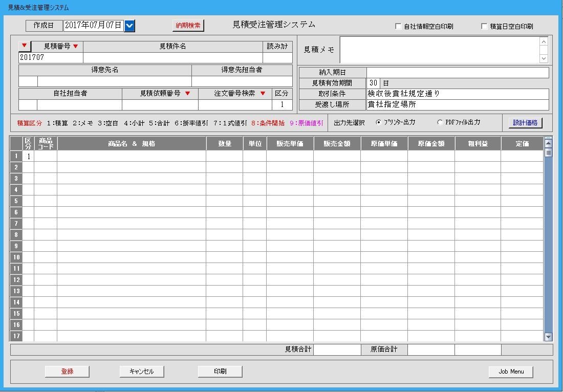Viewport: 563px width, 392px height.
Task: Click the 納入期日 input field
Action: (458, 73)
